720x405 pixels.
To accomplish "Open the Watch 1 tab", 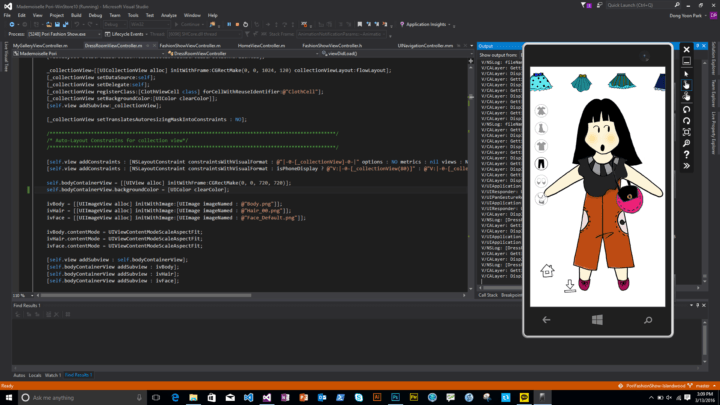I will point(53,375).
